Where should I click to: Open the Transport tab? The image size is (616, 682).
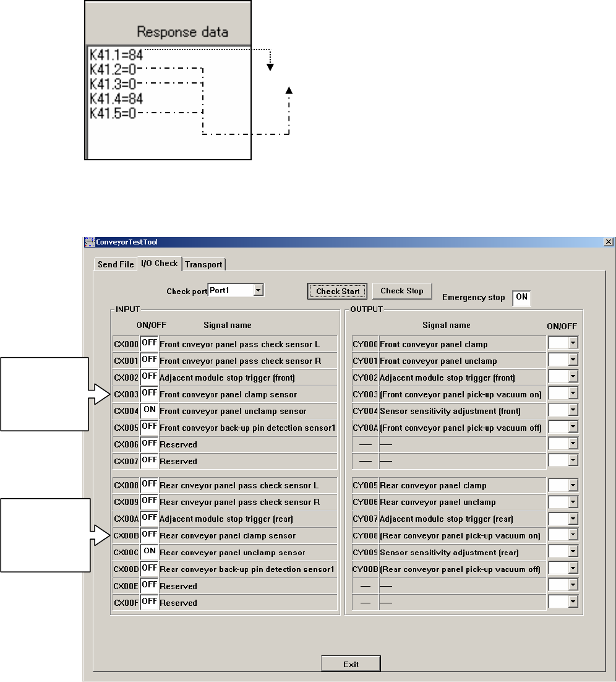203,264
